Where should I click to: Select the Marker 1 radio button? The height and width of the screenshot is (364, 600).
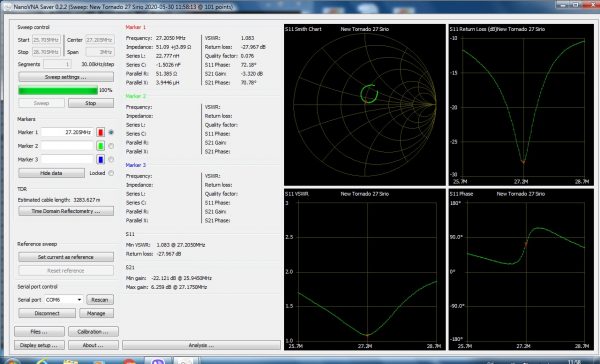(111, 132)
